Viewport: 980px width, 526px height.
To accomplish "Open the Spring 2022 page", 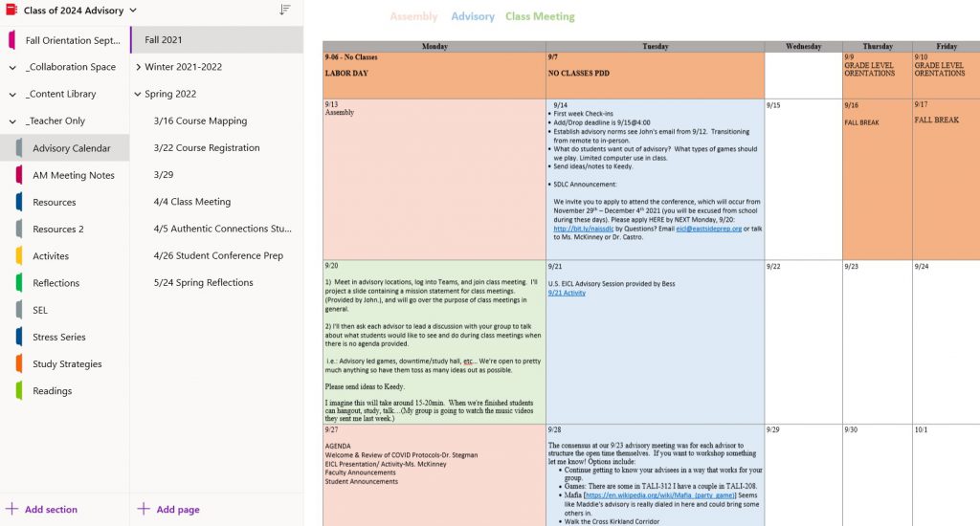I will pos(170,94).
